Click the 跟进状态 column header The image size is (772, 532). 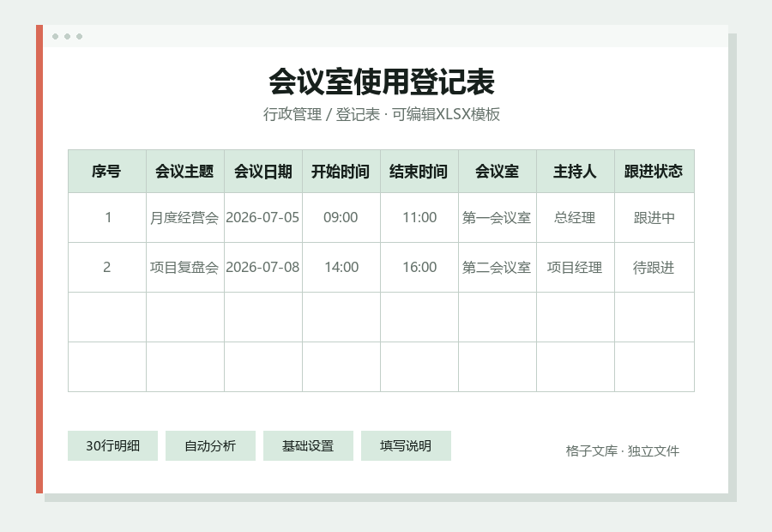coord(654,172)
